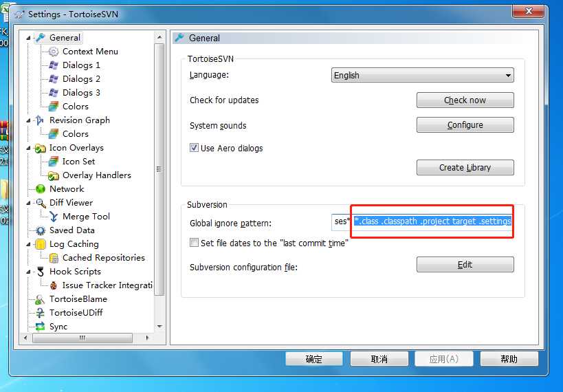Collapse the Diff Viewer tree node
Screen dimensions: 563x392
click(x=29, y=203)
